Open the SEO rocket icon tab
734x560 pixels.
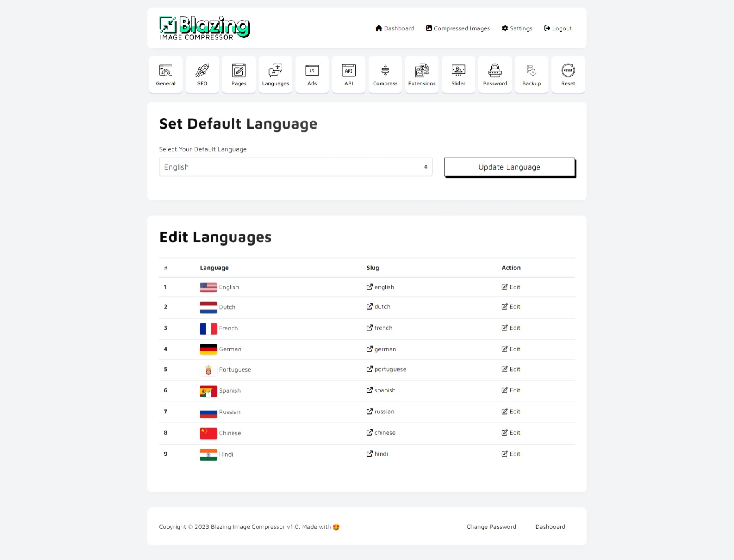tap(202, 75)
